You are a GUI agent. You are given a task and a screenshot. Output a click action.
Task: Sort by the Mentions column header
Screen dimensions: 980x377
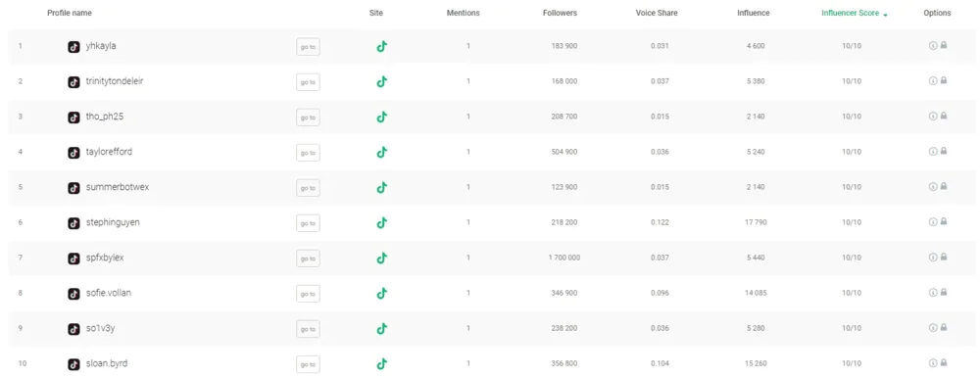pyautogui.click(x=464, y=13)
